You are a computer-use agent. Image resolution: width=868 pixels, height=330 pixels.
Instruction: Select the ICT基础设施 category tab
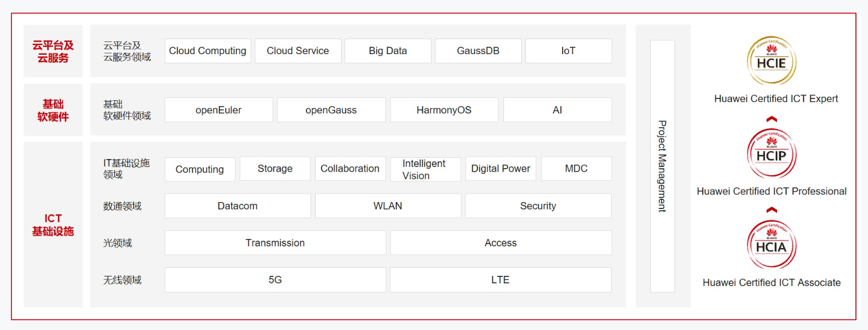pos(53,225)
